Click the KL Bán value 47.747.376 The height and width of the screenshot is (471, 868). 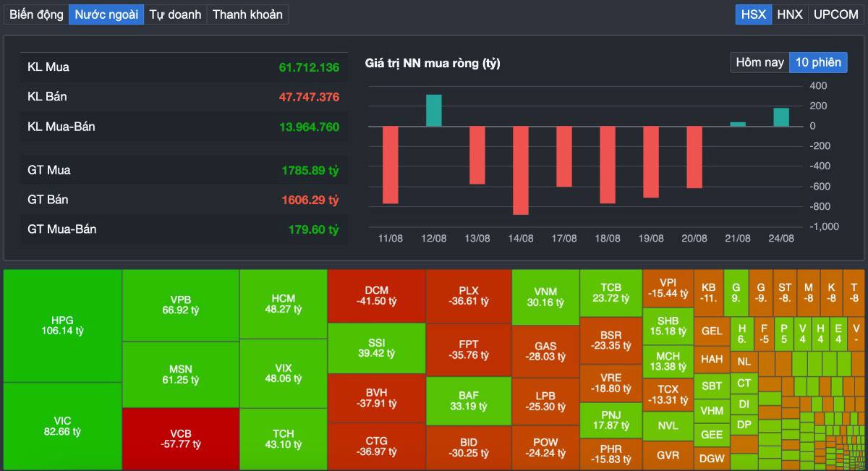(x=309, y=97)
